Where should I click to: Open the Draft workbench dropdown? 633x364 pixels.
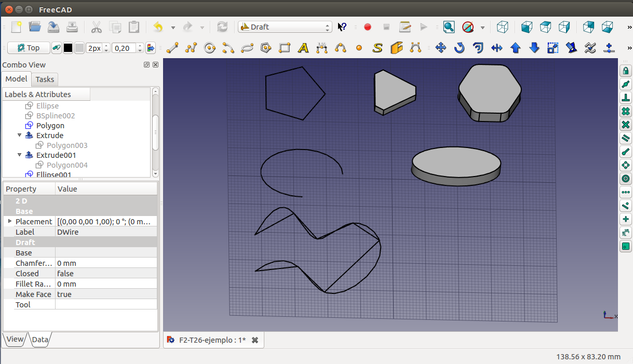click(285, 27)
